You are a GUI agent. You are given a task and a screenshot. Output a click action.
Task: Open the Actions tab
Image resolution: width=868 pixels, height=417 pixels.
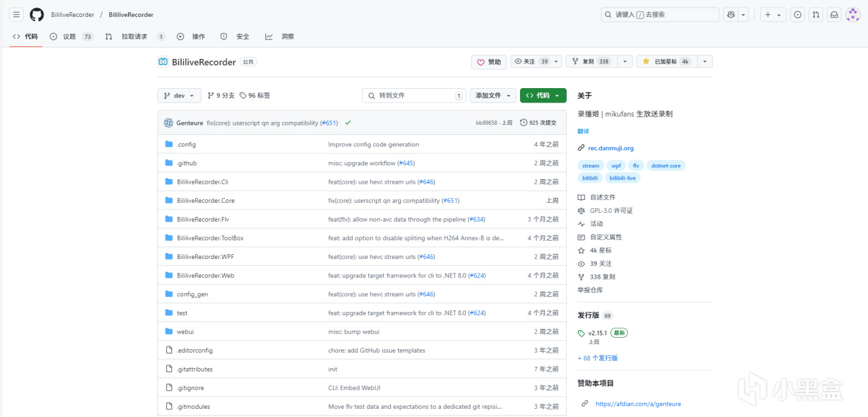[191, 37]
